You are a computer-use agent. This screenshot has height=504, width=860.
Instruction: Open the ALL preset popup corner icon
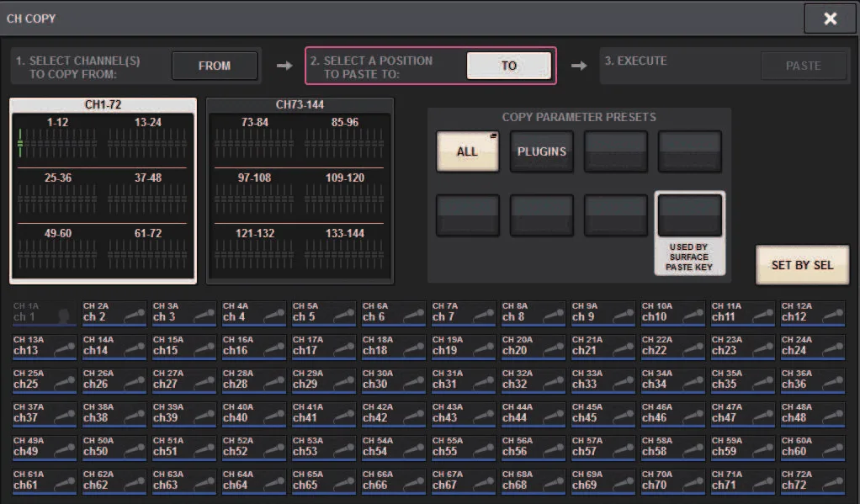click(493, 135)
